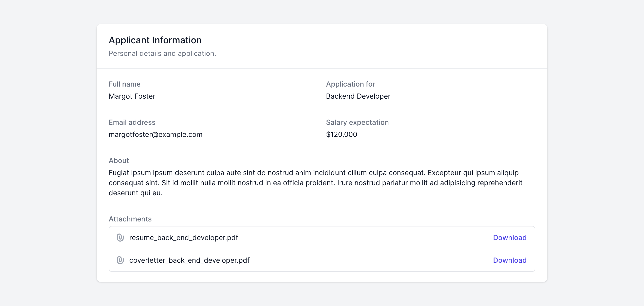Download resume_back_end_developer.pdf
Image resolution: width=644 pixels, height=306 pixels.
tap(510, 238)
